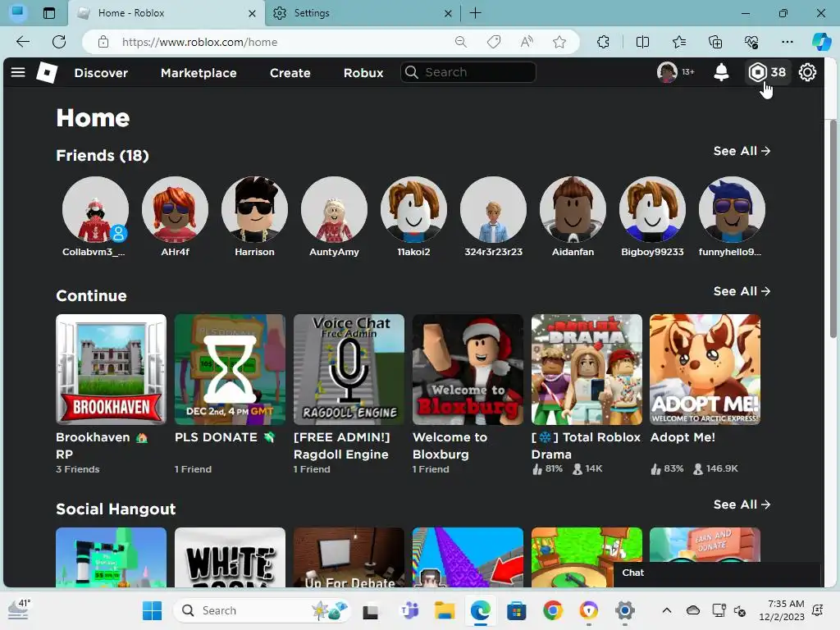Click the magnifier icon in Roblox search
The image size is (840, 630).
click(x=412, y=72)
